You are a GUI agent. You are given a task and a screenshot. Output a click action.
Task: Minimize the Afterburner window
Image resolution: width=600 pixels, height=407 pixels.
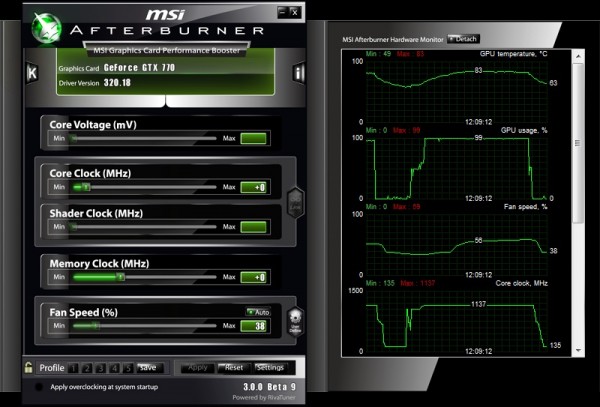(283, 12)
